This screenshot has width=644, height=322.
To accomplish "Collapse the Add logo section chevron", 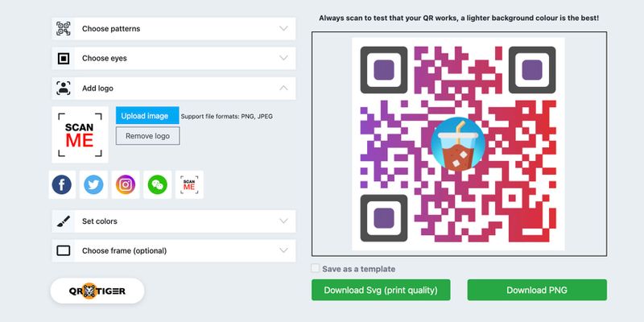I will pos(283,88).
